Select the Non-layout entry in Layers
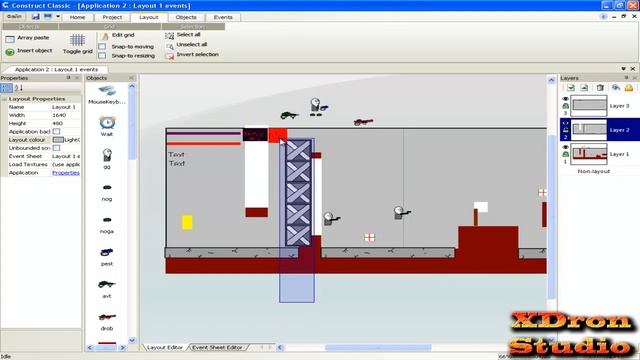 point(593,171)
